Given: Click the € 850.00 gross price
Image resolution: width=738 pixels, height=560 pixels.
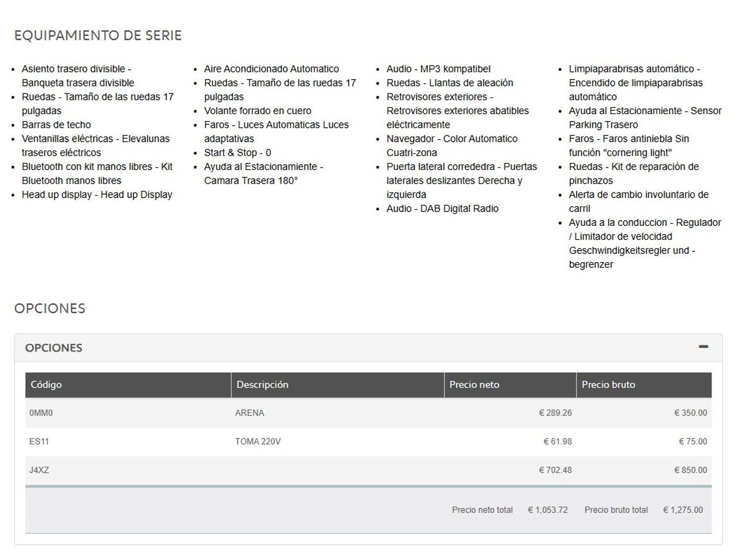Looking at the screenshot, I should tap(690, 470).
